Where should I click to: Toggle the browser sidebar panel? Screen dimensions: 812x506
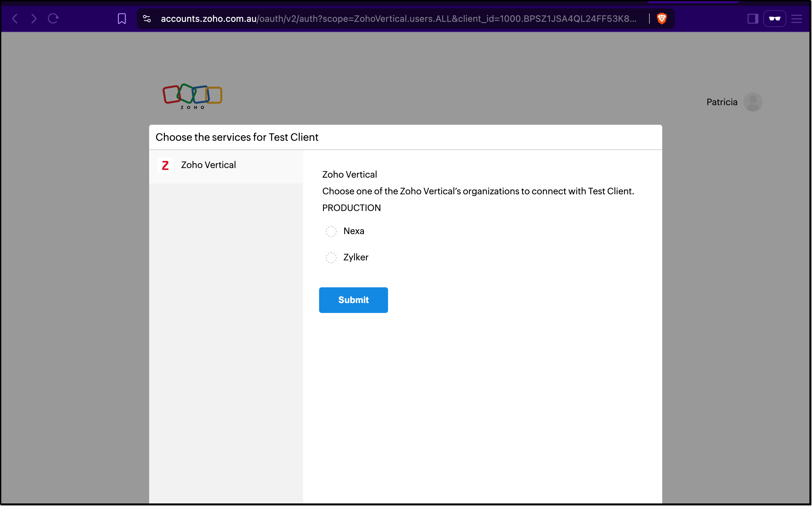coord(752,19)
